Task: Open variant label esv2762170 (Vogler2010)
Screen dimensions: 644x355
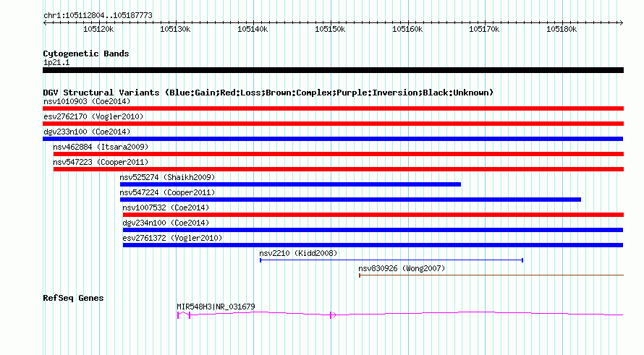Action: (93, 116)
